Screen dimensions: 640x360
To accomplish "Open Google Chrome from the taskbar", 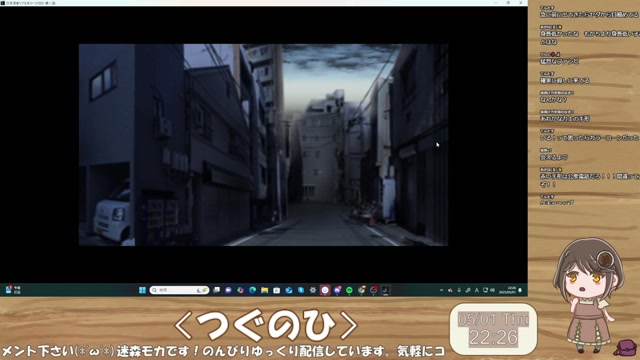I will [x=362, y=290].
